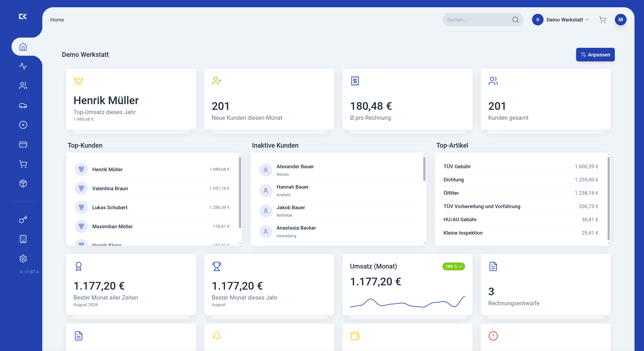Click the medal icon next to Henrik Müller
The width and height of the screenshot is (644, 351).
81,169
